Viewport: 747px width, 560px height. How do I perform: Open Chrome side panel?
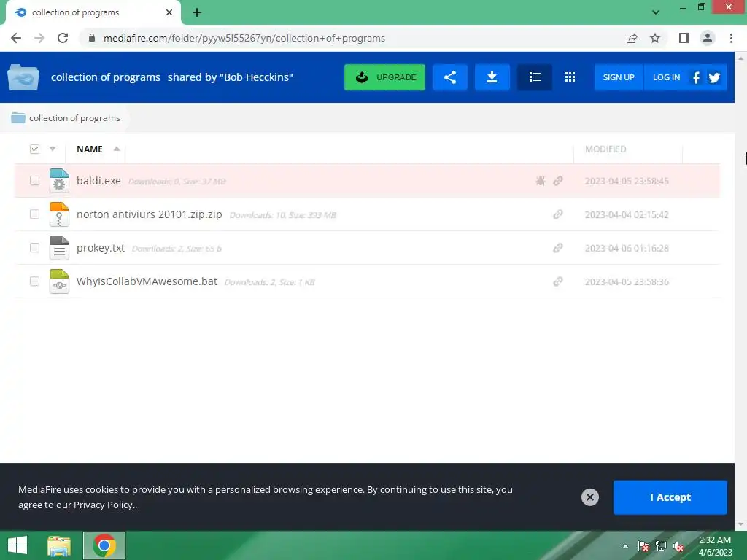(x=684, y=38)
